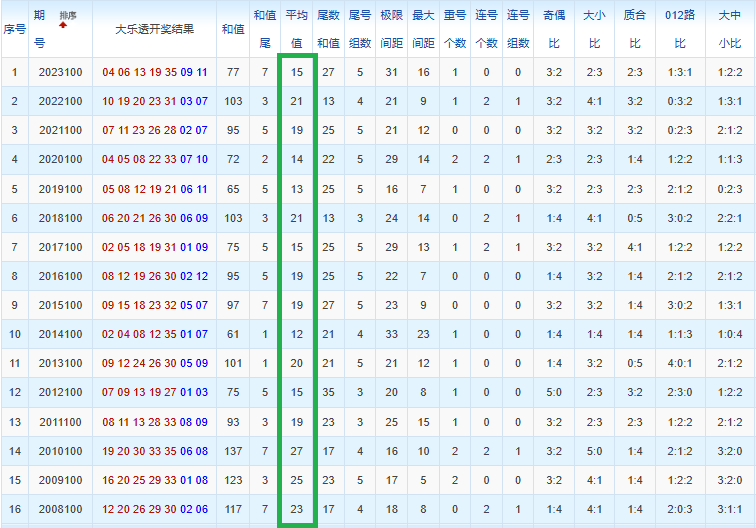Click the 和值 137 cell
This screenshot has width=756, height=528.
233,451
